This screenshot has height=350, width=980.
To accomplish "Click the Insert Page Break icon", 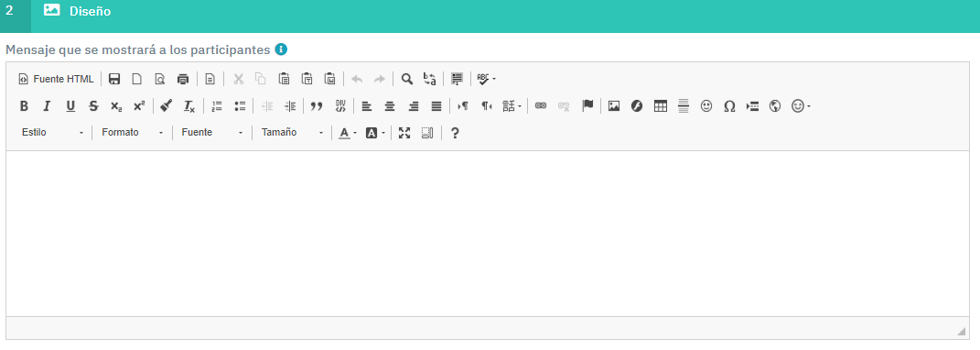I will point(752,105).
